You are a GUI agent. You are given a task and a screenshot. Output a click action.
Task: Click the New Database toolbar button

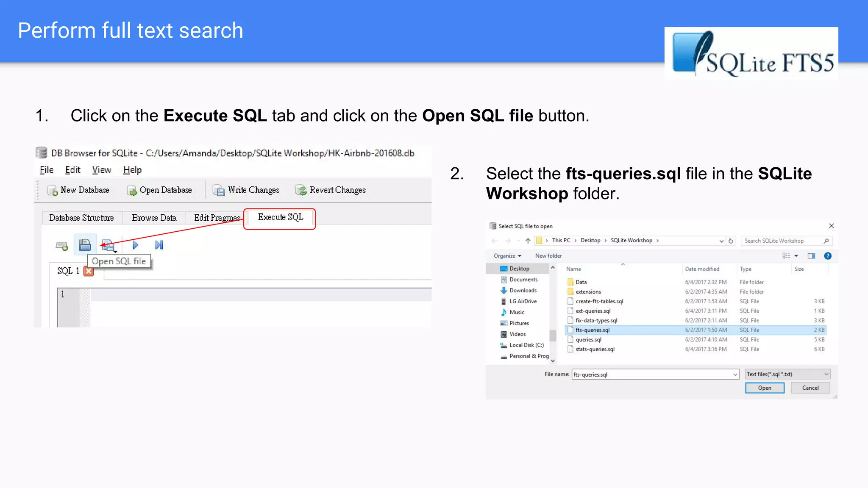pyautogui.click(x=78, y=190)
